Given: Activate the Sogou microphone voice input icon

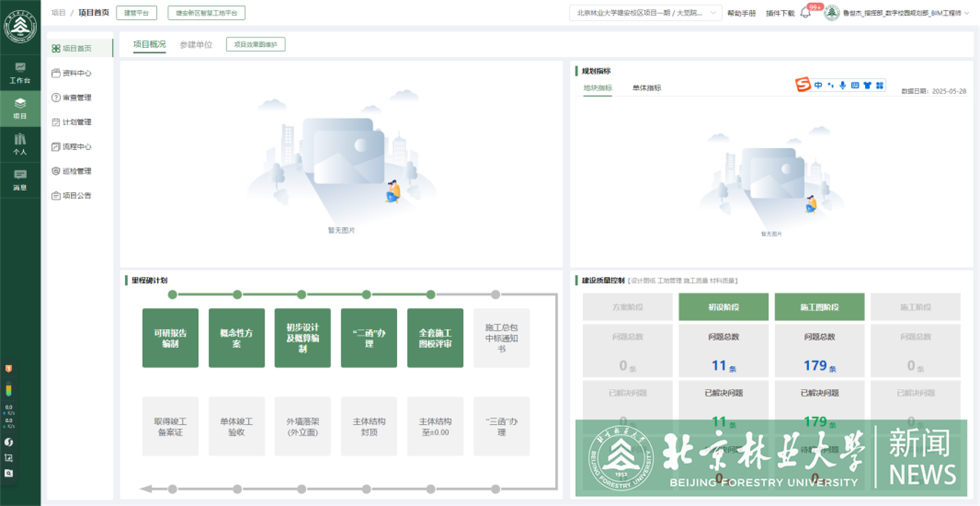Looking at the screenshot, I should click(x=842, y=85).
